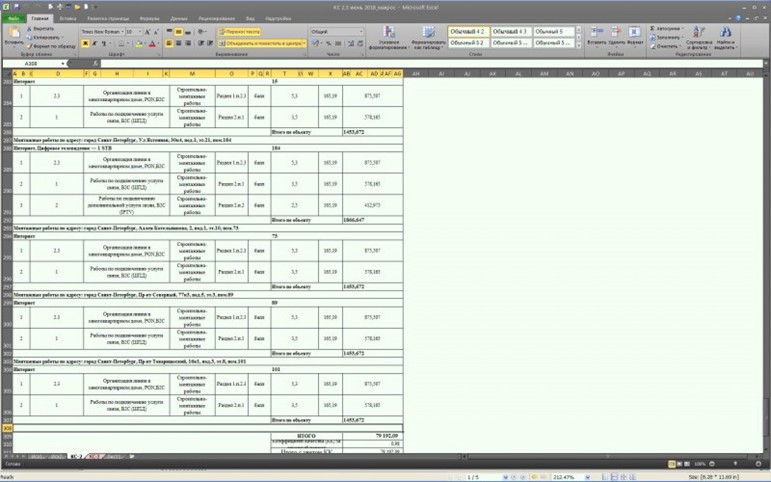Toggle middle vertical alignment
Screen dimensions: 771x482
click(178, 31)
